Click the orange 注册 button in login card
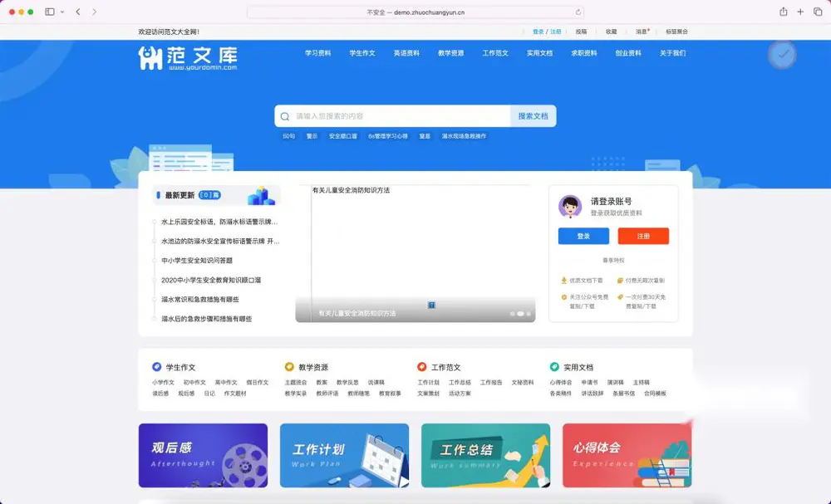The width and height of the screenshot is (831, 504). click(643, 236)
